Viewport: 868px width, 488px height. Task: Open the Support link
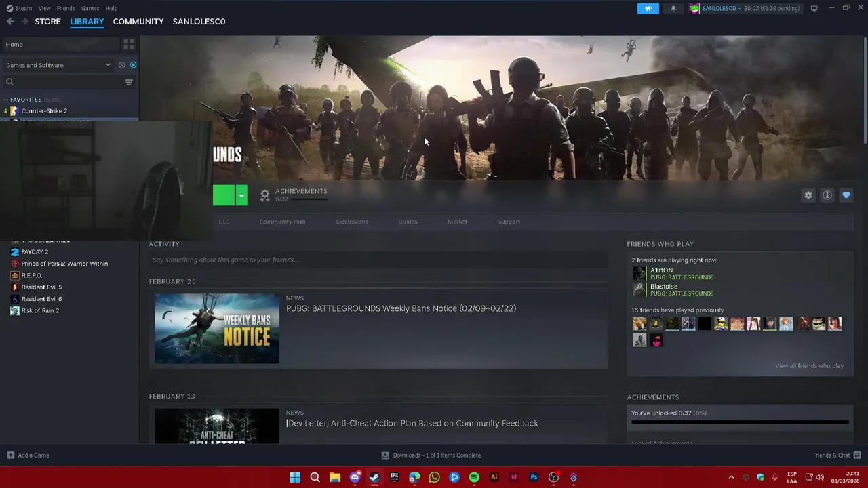click(x=509, y=222)
